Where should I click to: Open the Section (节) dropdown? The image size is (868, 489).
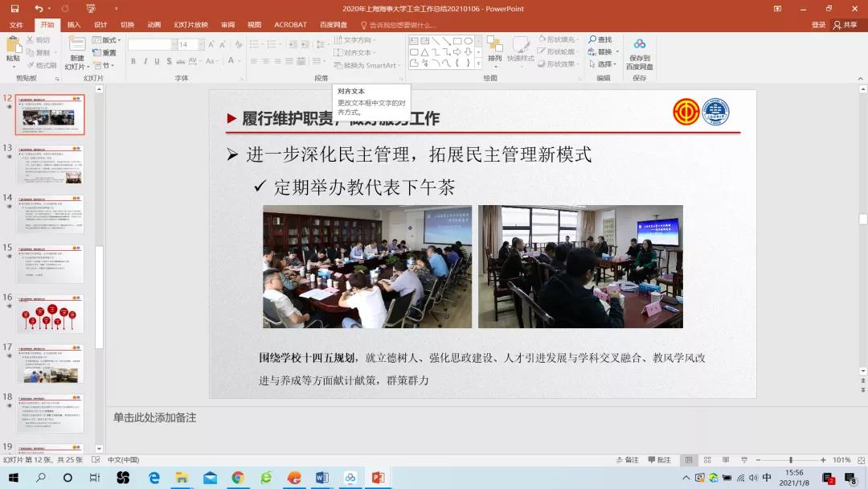[104, 65]
